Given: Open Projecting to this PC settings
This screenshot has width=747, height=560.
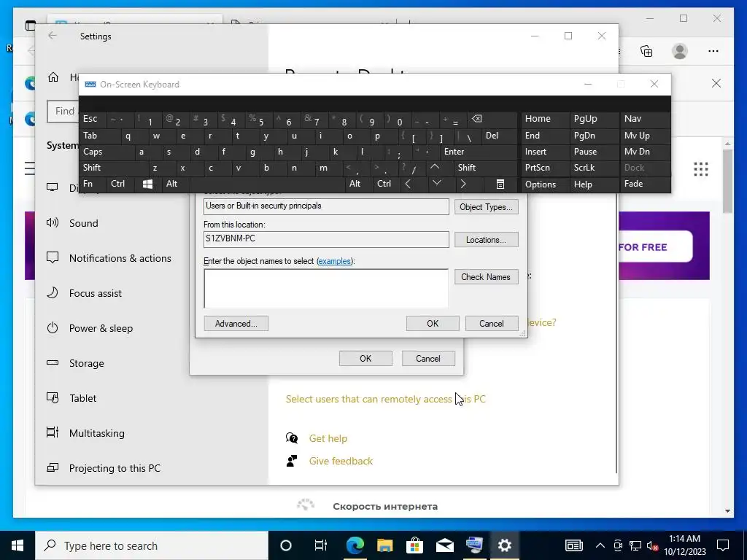Looking at the screenshot, I should click(x=115, y=468).
